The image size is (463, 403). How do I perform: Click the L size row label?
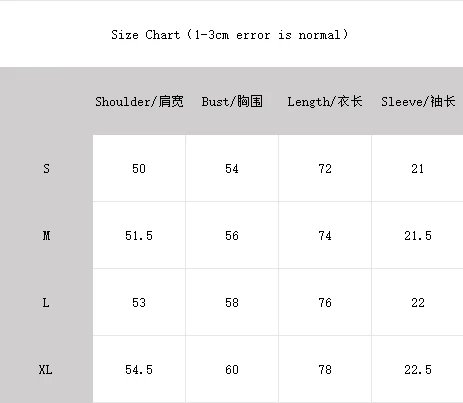tap(46, 303)
